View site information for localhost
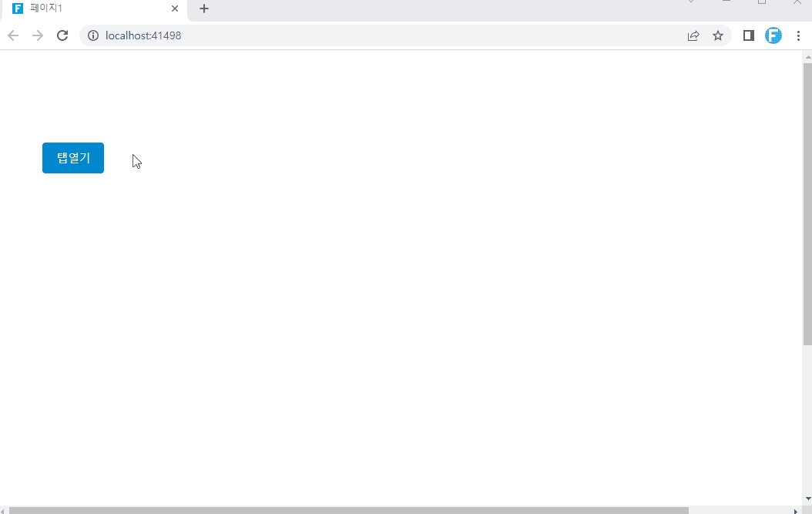812x514 pixels. tap(93, 35)
